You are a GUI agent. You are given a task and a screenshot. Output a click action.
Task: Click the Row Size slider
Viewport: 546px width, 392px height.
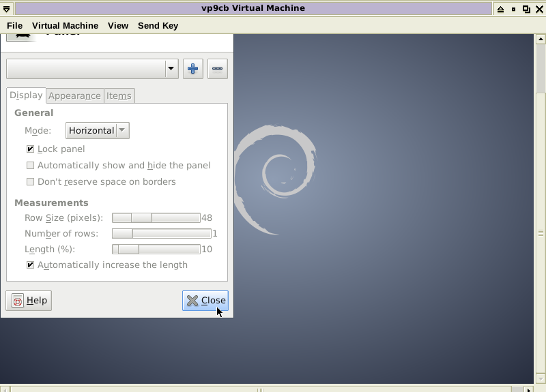pos(156,218)
